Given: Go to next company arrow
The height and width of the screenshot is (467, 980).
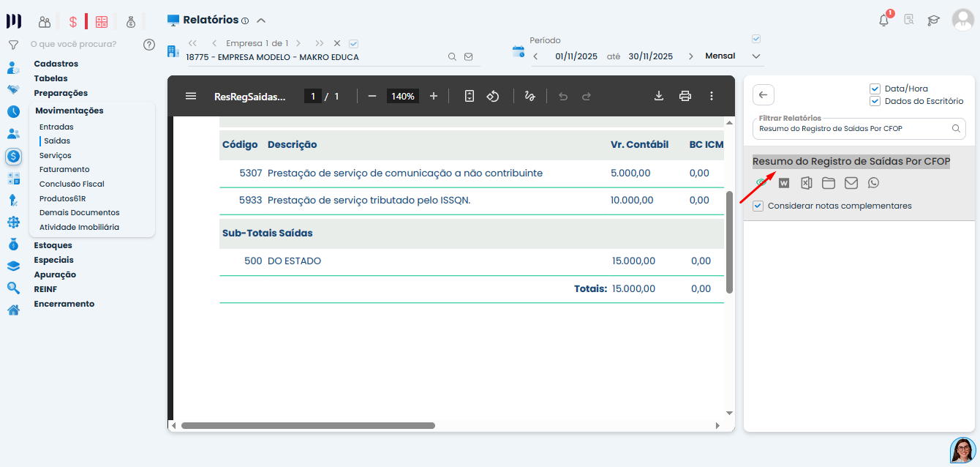Looking at the screenshot, I should click(298, 43).
